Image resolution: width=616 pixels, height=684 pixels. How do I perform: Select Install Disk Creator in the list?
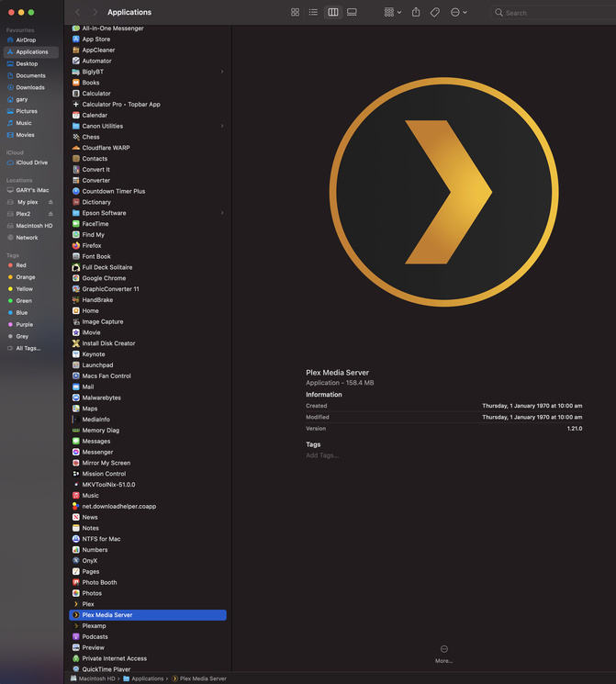coord(148,343)
